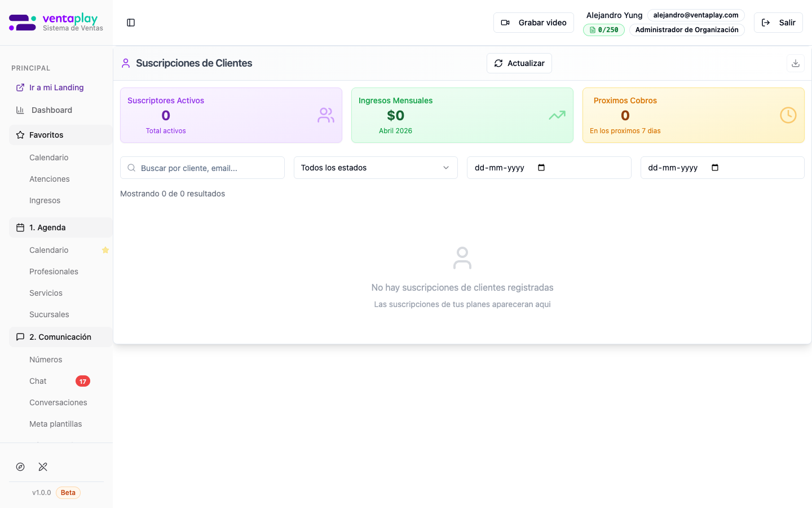Open Dashboard from the sidebar
Image resolution: width=812 pixels, height=508 pixels.
point(52,110)
